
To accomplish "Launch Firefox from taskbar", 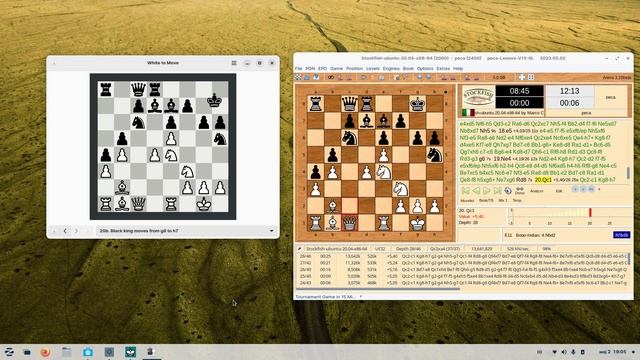I will 45,352.
